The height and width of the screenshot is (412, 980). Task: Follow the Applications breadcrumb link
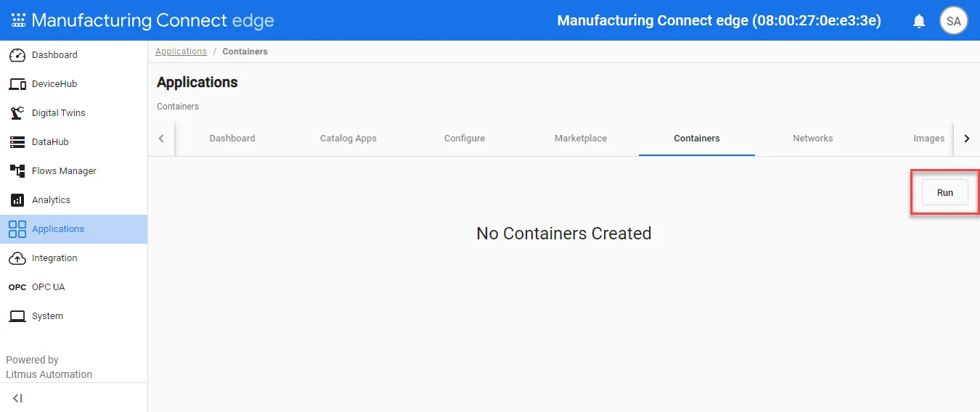181,51
